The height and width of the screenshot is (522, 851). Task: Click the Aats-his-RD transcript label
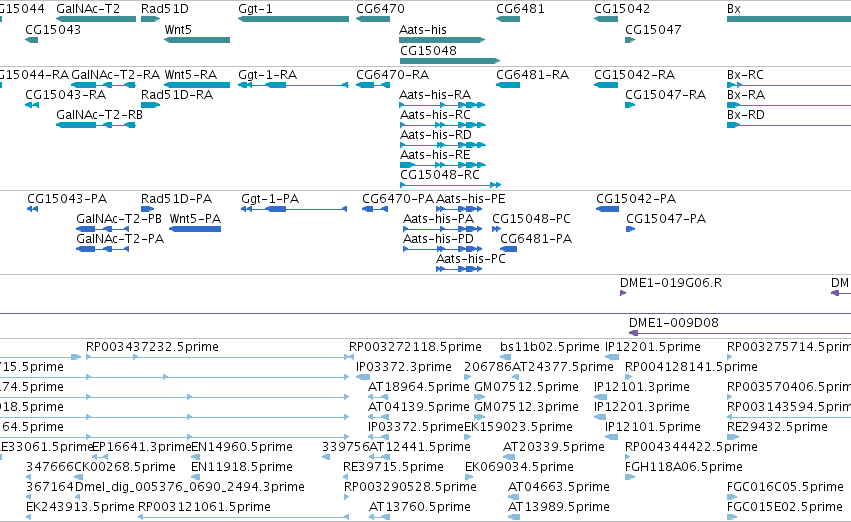pos(436,135)
